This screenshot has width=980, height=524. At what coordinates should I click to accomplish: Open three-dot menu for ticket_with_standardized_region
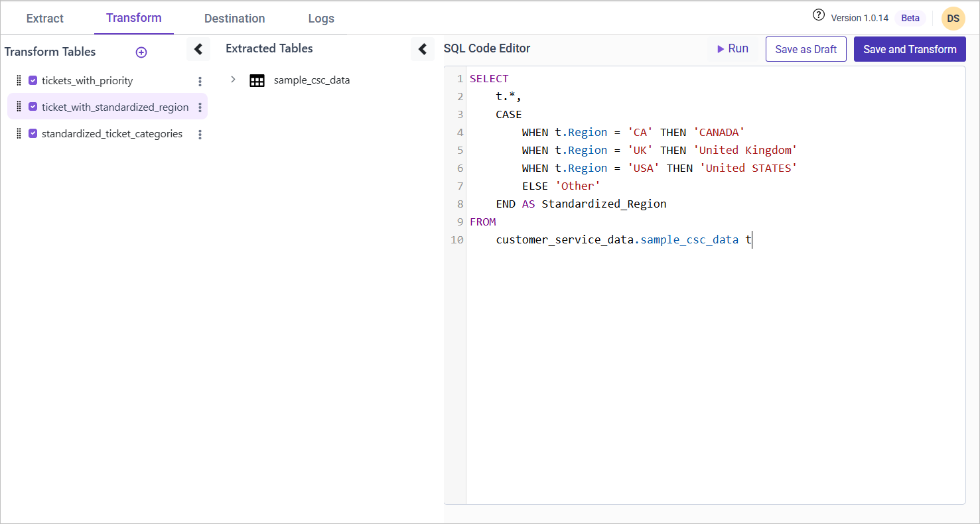[200, 107]
